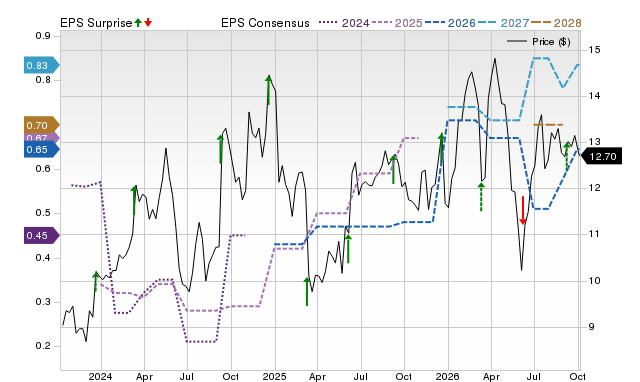Click the dashed green arrow near Oct 2026
This screenshot has height=382, width=640.
pyautogui.click(x=567, y=157)
